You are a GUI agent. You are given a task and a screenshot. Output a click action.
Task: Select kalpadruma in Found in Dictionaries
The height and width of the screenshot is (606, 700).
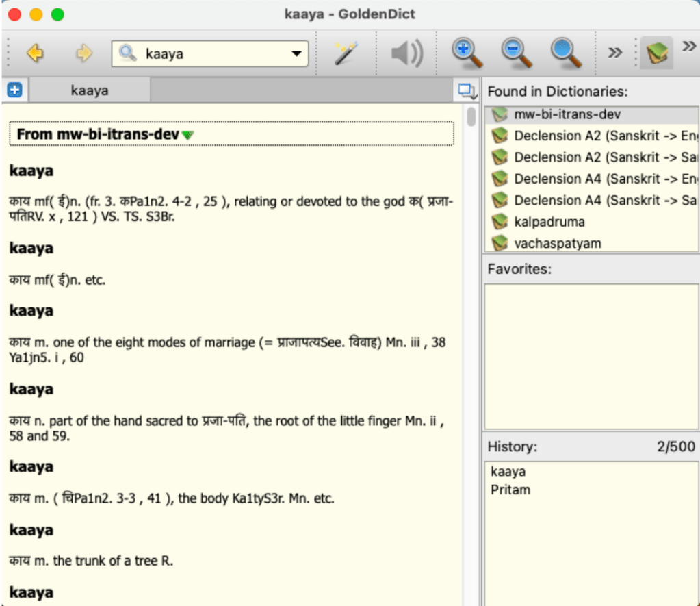click(x=549, y=222)
